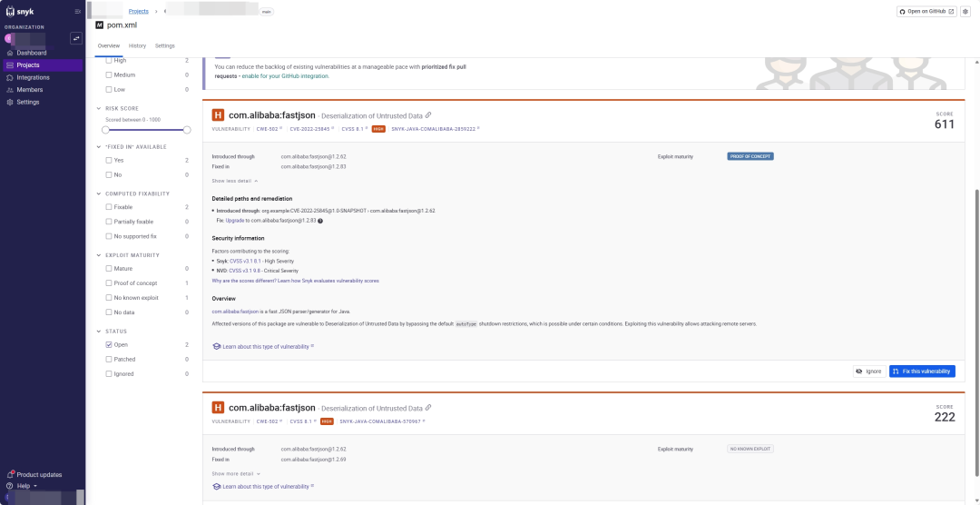Collapse the Status filter section
Screen dimensions: 980x505
tap(100, 331)
